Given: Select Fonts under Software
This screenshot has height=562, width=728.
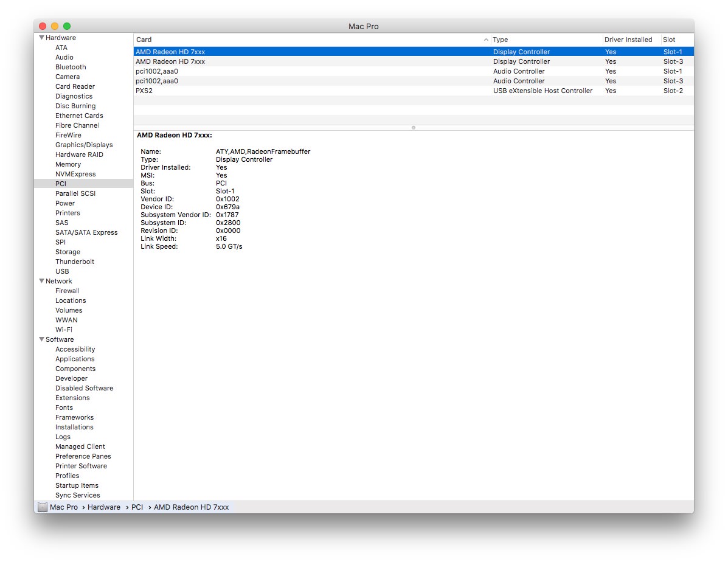Looking at the screenshot, I should pyautogui.click(x=64, y=408).
